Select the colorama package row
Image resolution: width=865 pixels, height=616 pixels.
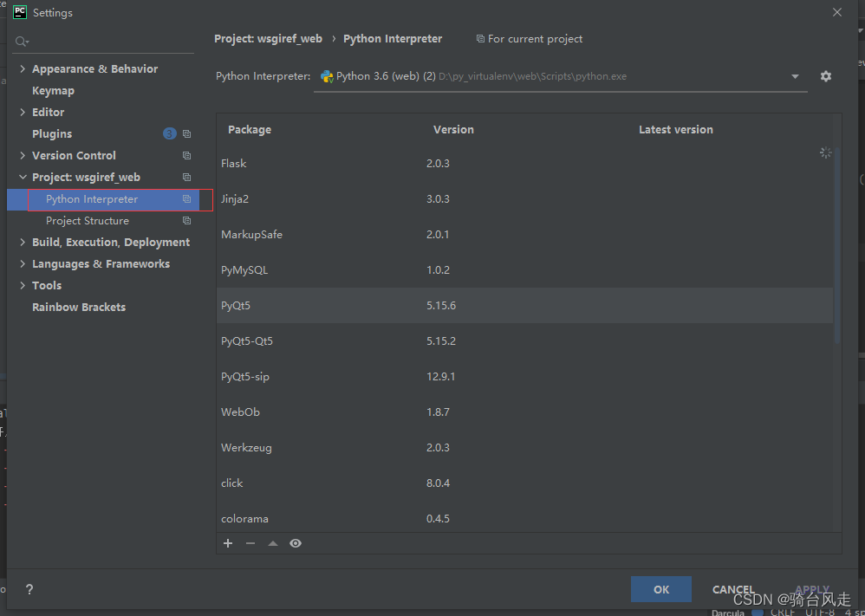(x=524, y=517)
